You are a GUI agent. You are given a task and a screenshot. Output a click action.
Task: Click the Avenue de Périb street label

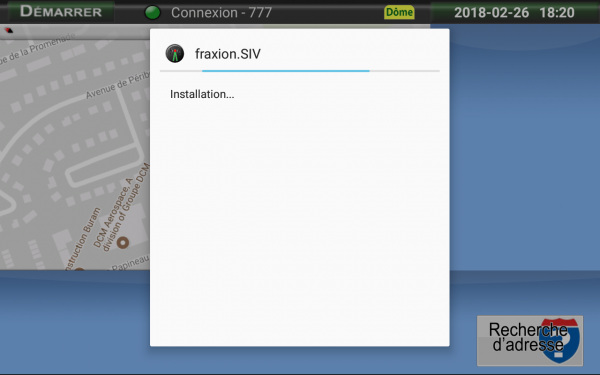pyautogui.click(x=117, y=85)
